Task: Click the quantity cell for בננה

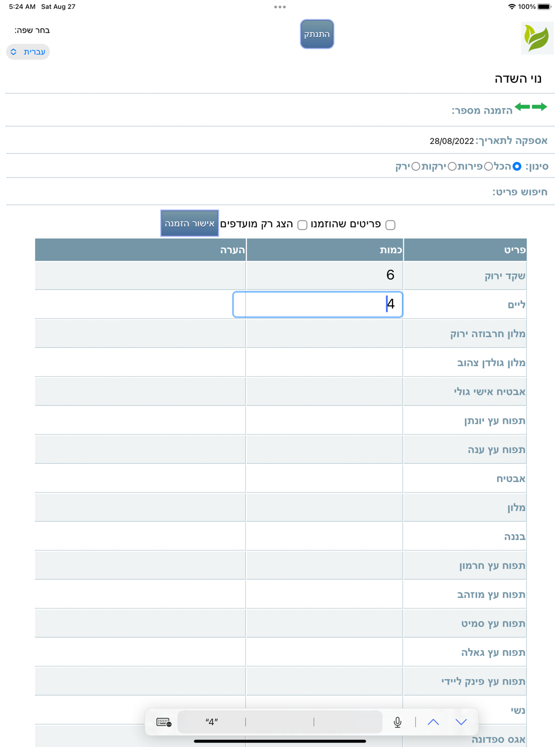Action: (x=324, y=536)
